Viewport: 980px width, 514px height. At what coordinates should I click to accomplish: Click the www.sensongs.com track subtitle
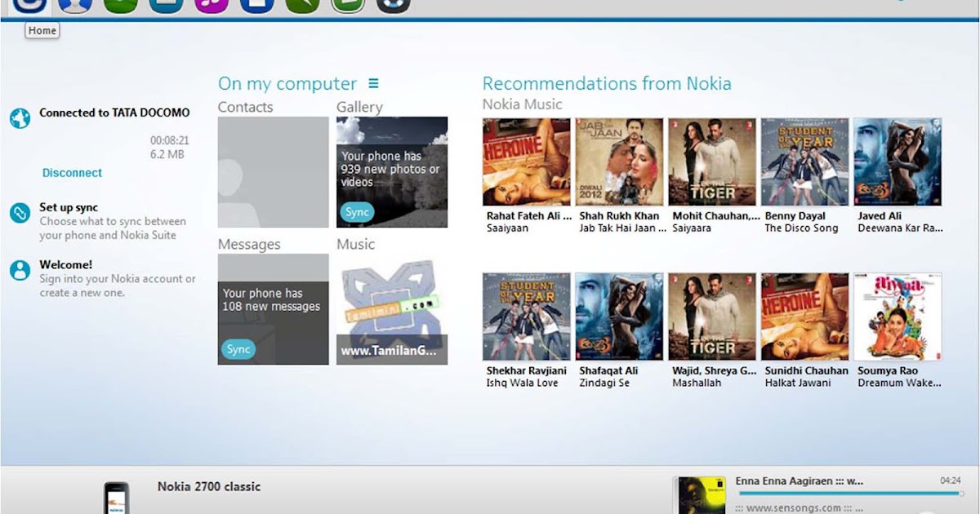tap(800, 508)
